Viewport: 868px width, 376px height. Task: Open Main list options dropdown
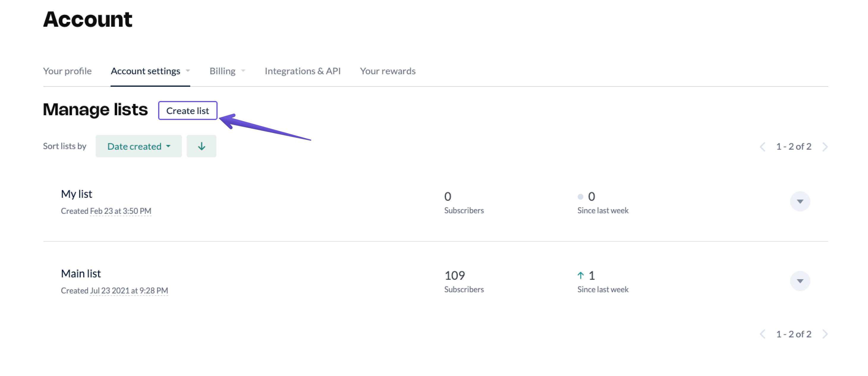pyautogui.click(x=800, y=281)
